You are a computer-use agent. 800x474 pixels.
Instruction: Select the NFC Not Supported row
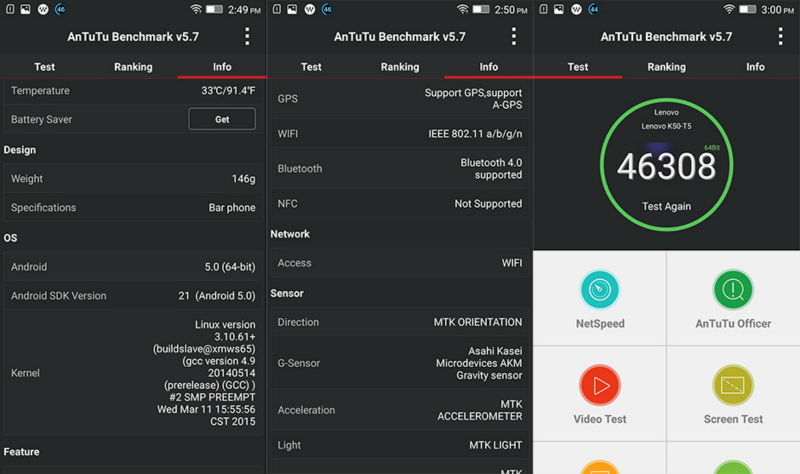pyautogui.click(x=400, y=204)
